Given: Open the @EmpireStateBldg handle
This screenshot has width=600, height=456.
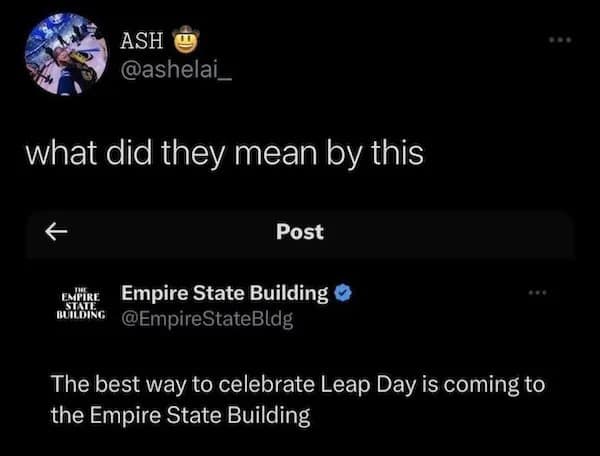Looking at the screenshot, I should [x=207, y=323].
